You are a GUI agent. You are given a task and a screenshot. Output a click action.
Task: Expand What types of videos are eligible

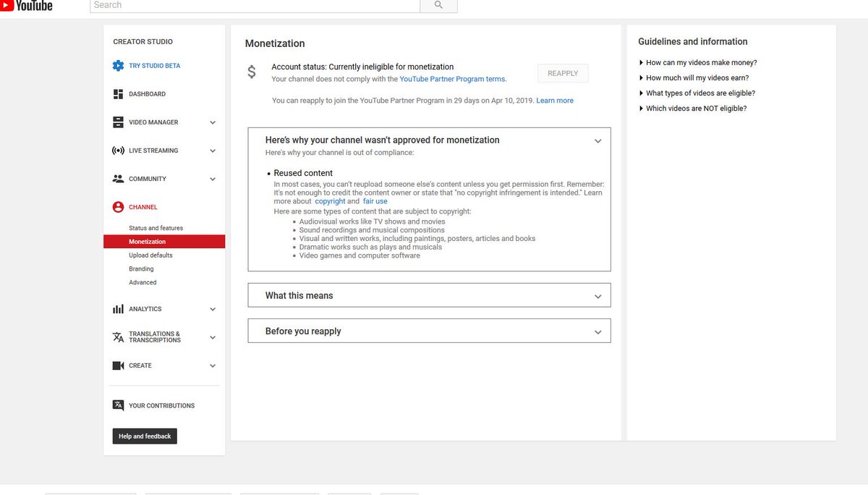(697, 93)
